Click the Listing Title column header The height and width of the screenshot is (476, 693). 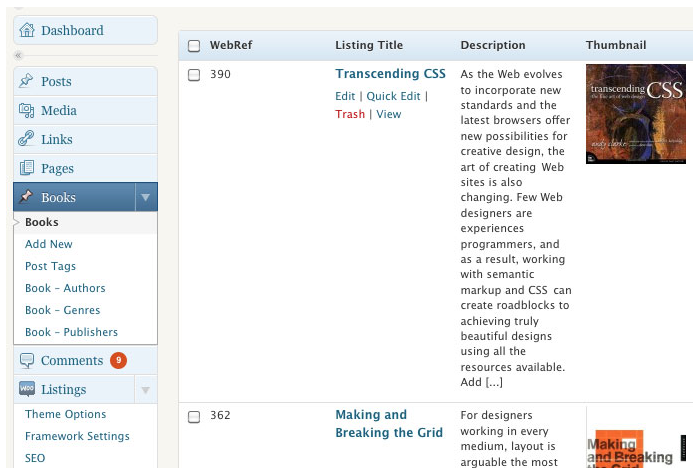(x=369, y=45)
